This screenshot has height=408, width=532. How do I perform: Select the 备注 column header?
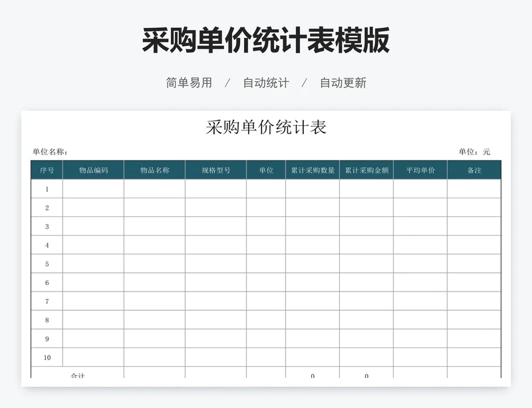[474, 170]
